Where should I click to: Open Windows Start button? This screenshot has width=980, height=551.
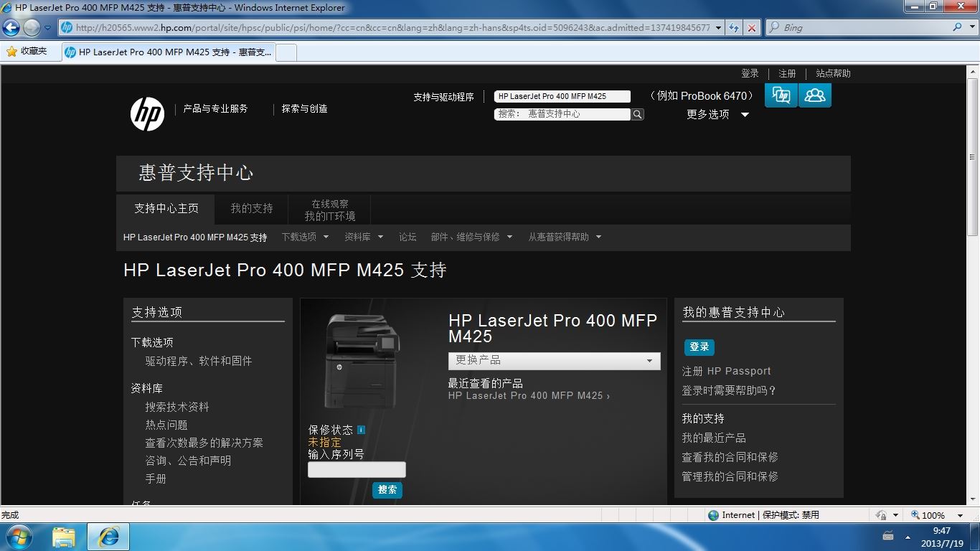pos(19,536)
